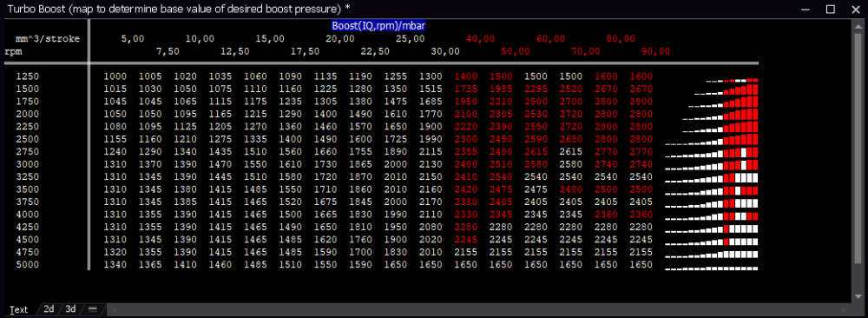Viewport: 868px width, 318px height.
Task: Select the cell with value 1240
Action: coord(115,152)
